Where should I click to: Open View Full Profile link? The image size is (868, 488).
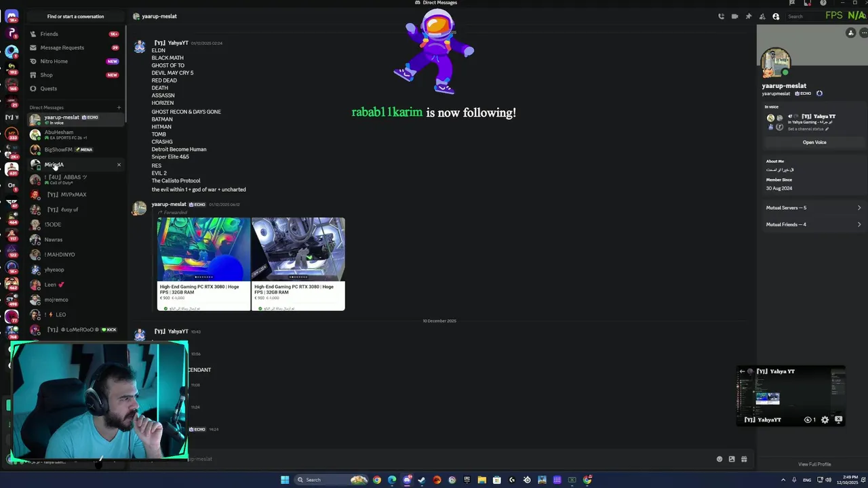[x=814, y=464]
